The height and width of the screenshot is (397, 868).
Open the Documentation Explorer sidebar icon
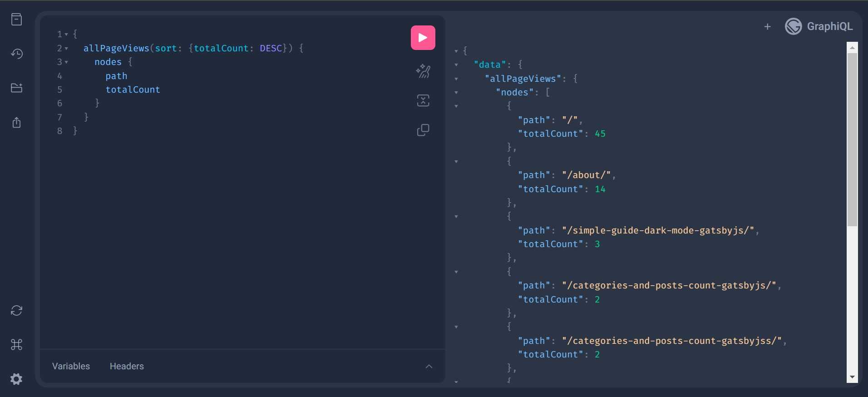[16, 20]
